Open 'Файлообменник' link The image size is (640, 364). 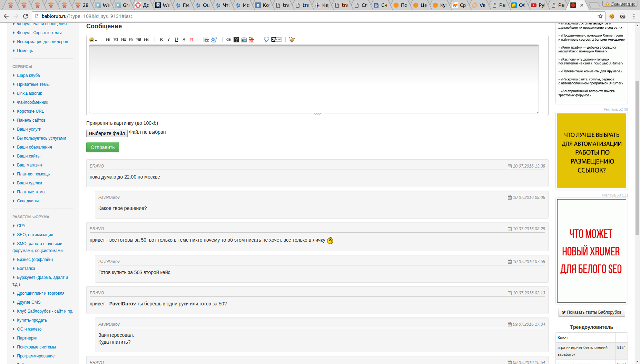pyautogui.click(x=32, y=102)
